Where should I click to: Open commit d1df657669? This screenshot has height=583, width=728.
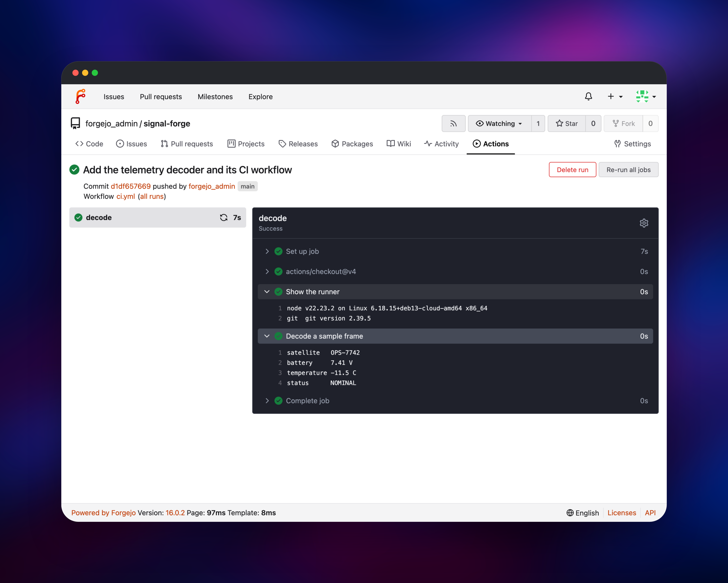click(x=131, y=186)
